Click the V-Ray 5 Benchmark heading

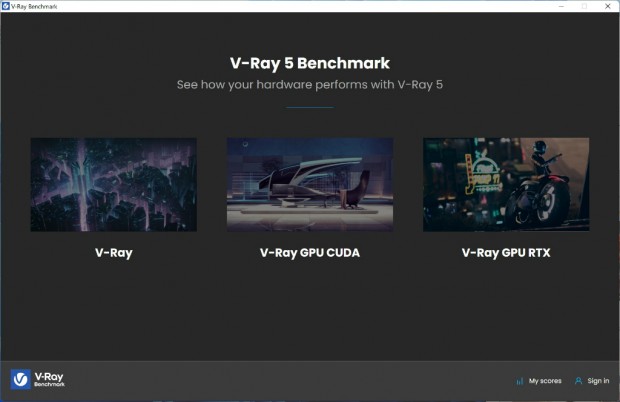310,63
